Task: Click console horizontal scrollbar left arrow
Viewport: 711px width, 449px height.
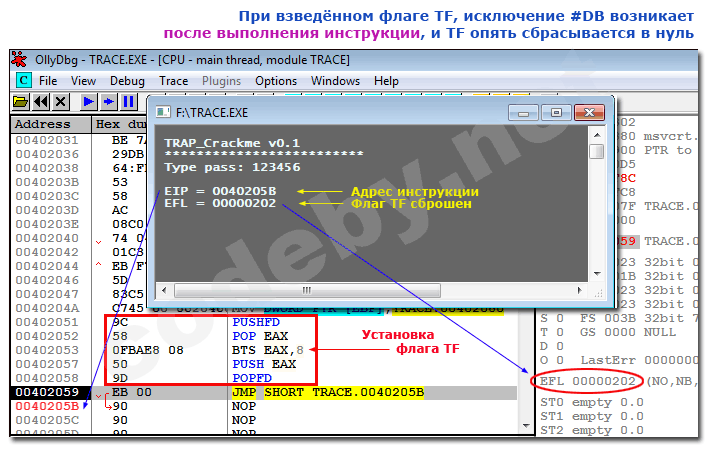Action: 164,290
